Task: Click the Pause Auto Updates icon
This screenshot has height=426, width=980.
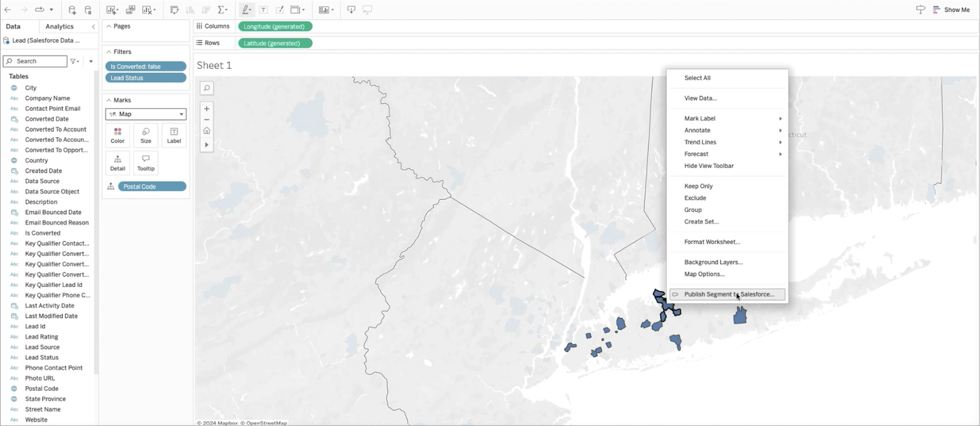Action: click(x=88, y=10)
